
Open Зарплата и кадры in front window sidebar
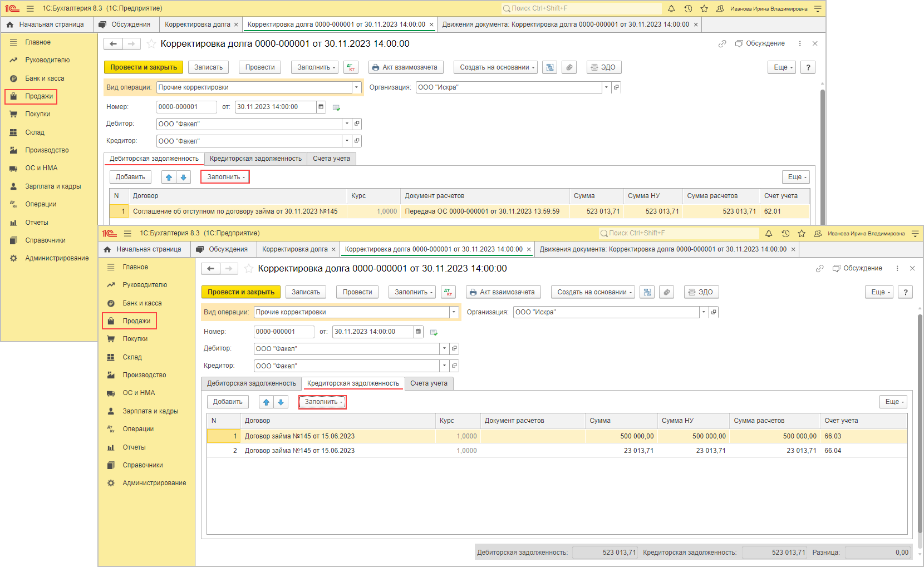click(150, 411)
